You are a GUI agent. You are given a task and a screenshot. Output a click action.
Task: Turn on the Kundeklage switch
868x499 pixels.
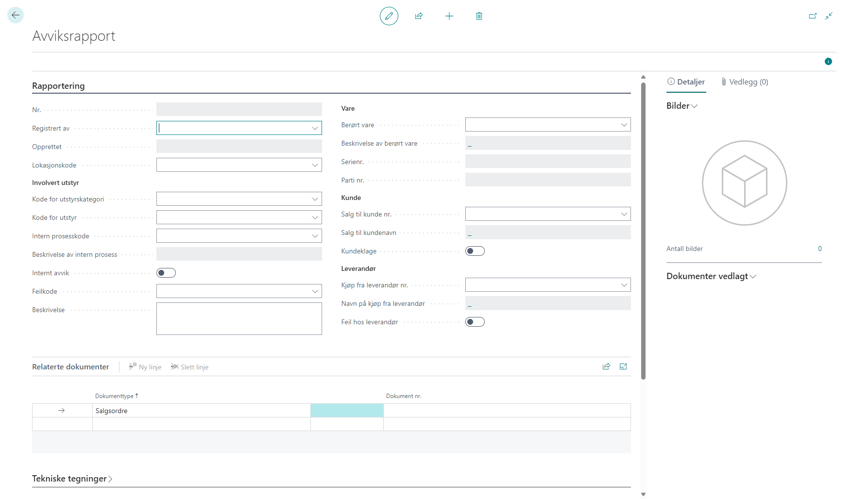coord(475,251)
